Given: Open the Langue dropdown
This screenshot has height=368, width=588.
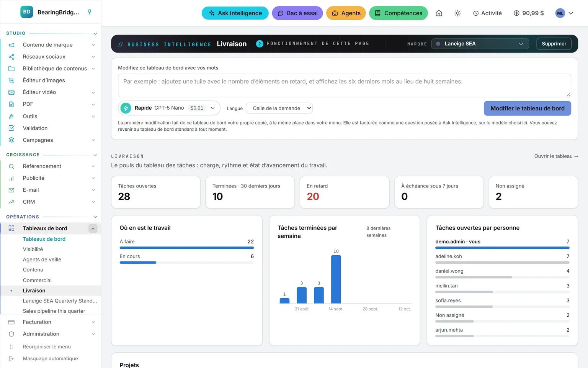Looking at the screenshot, I should [279, 108].
